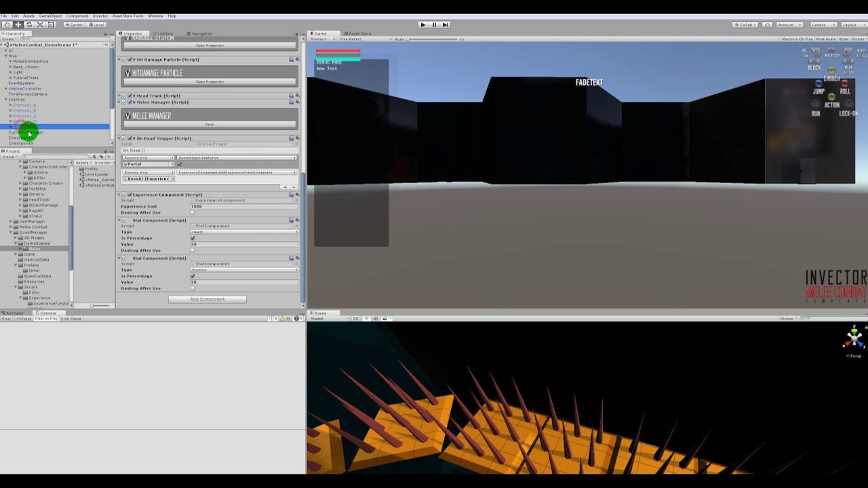This screenshot has width=868, height=488.
Task: Select the Move tool in toolbar
Action: [18, 24]
